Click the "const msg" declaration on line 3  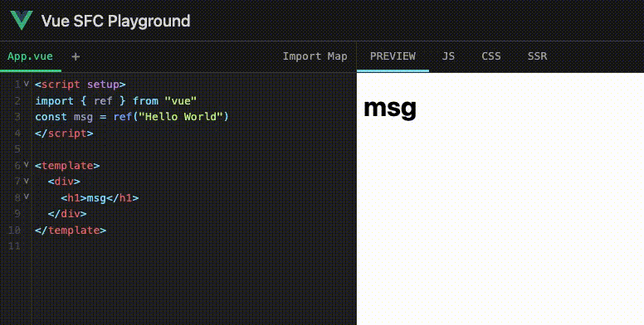64,117
